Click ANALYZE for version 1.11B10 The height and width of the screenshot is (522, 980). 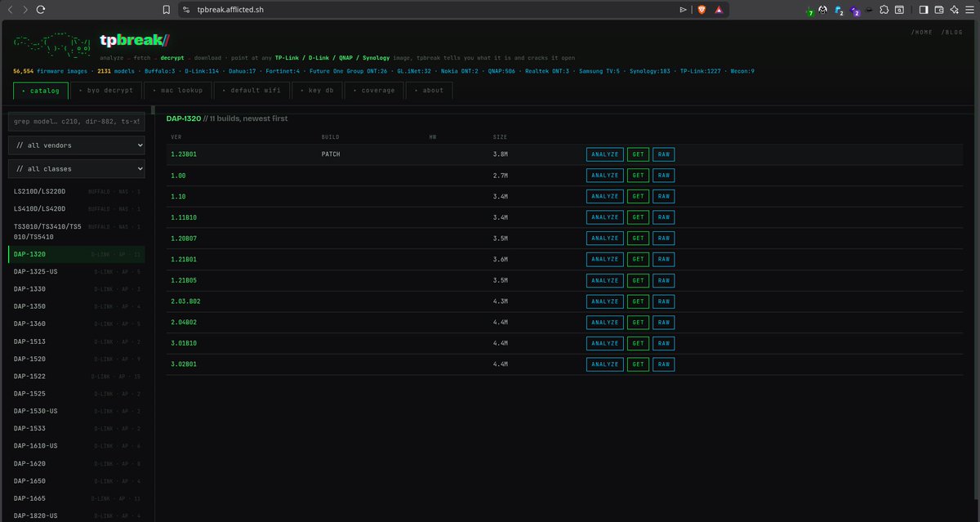[x=605, y=217]
